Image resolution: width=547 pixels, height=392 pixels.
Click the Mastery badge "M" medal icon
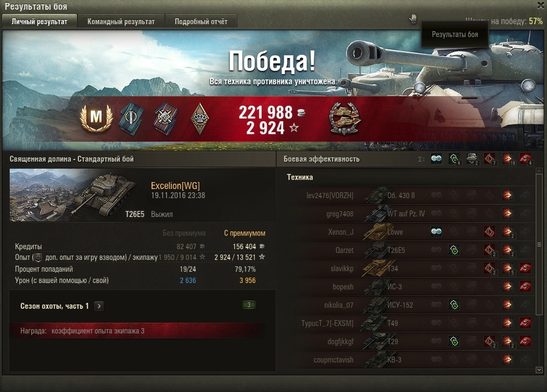pos(96,117)
